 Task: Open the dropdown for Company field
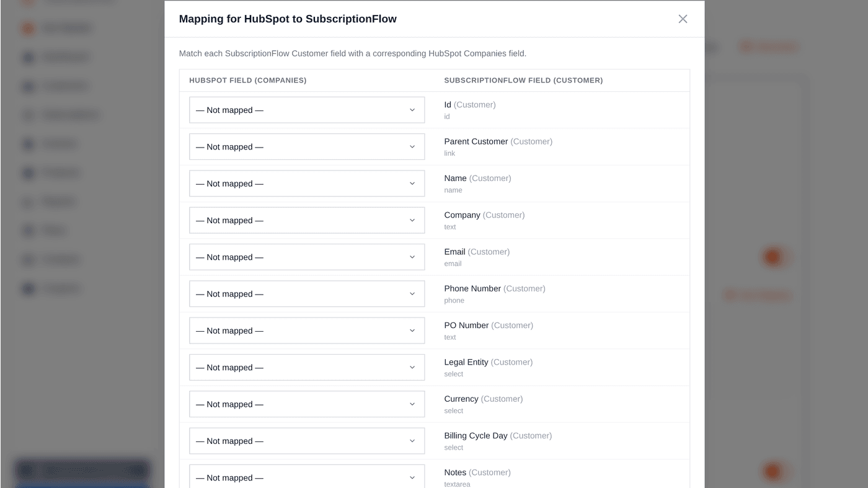pos(307,220)
